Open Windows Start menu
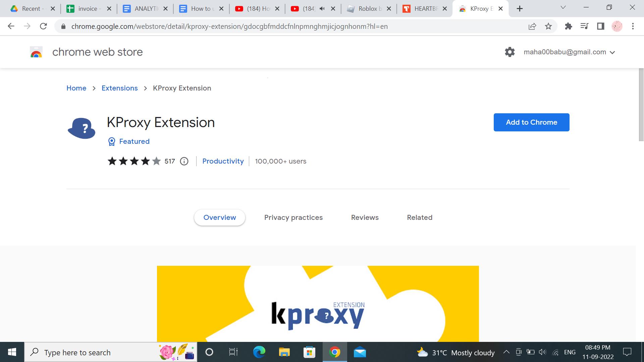 click(12, 352)
